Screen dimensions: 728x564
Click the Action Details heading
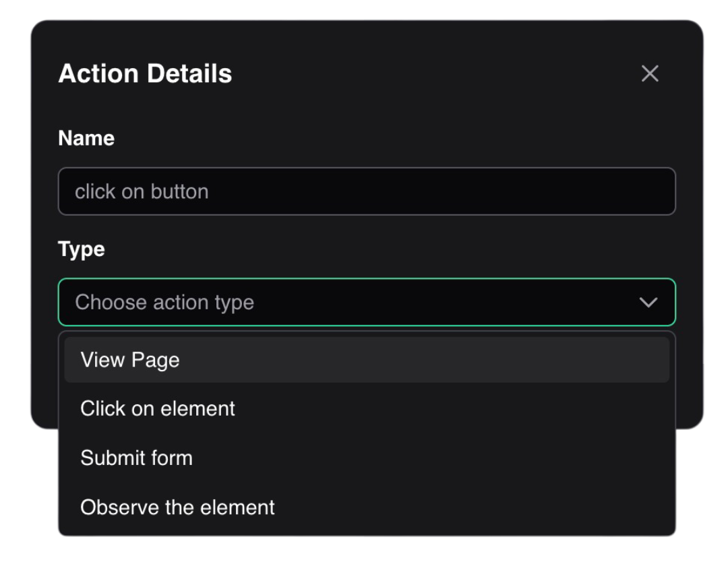point(145,73)
